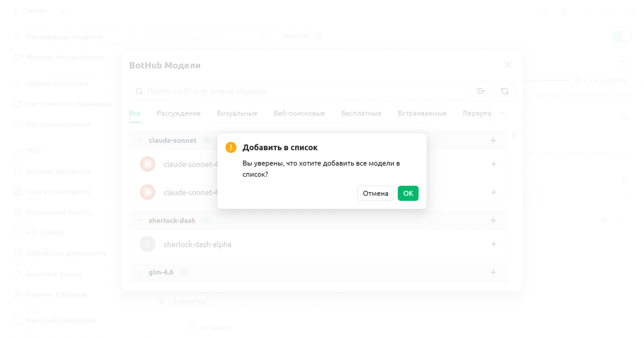The image size is (644, 337).
Task: Switch to the Бесплатные tab
Action: coord(361,113)
